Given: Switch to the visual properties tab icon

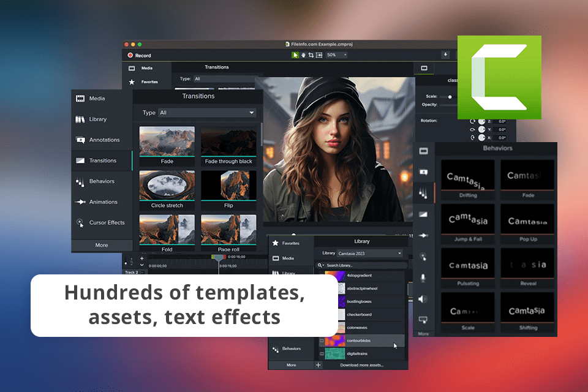Looking at the screenshot, I should point(424,68).
